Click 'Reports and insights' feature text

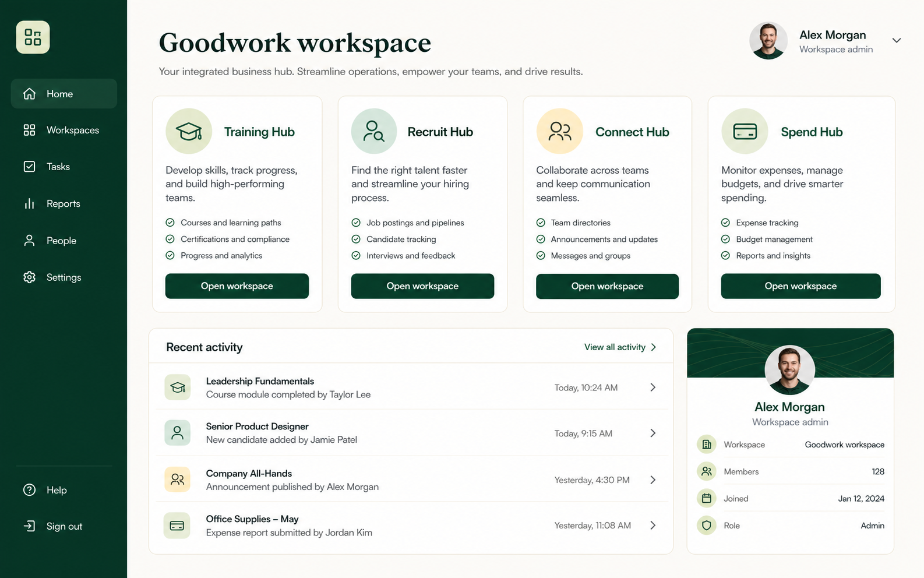coord(773,256)
